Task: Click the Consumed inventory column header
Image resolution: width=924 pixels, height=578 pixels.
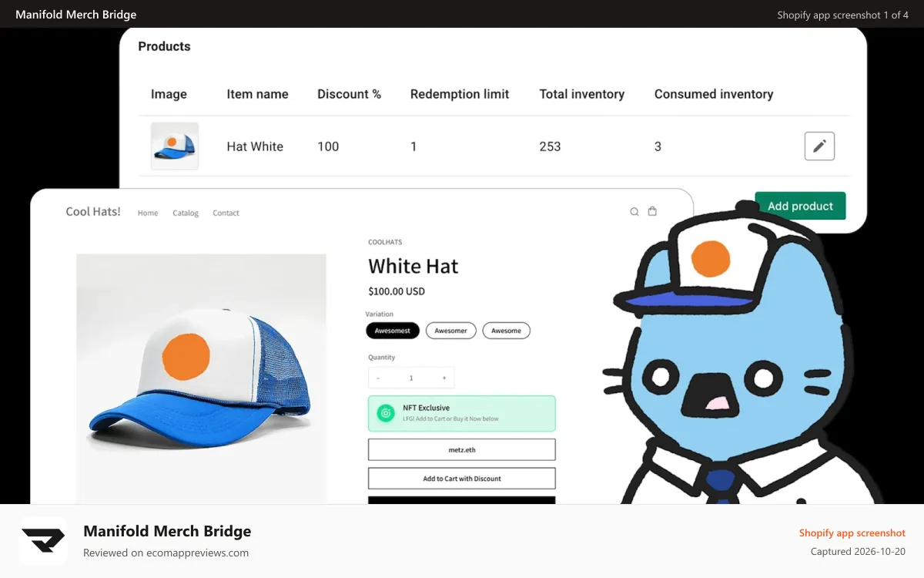Action: tap(714, 94)
